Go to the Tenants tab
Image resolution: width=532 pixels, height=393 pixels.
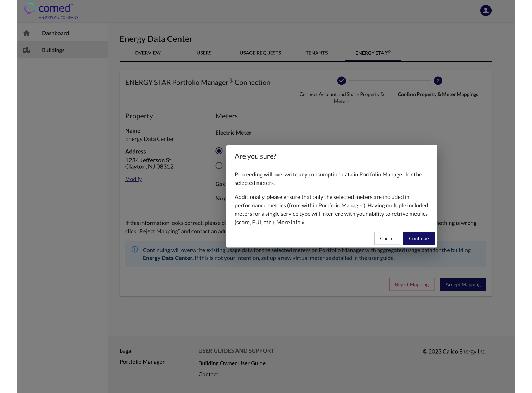pos(317,53)
